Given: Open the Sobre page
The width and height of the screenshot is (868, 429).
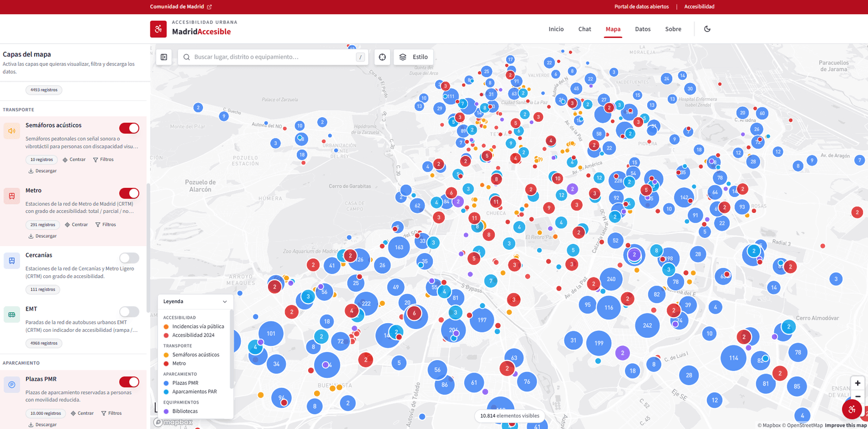Looking at the screenshot, I should [673, 29].
